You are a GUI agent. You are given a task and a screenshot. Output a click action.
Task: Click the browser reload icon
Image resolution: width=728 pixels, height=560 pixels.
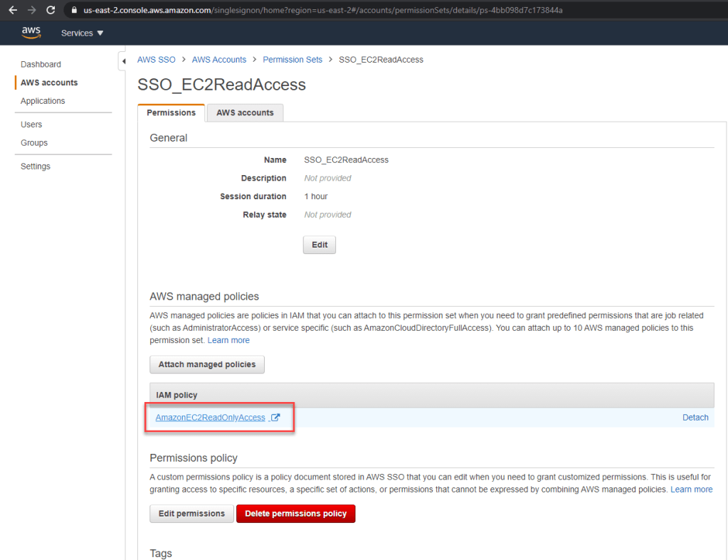click(x=51, y=10)
